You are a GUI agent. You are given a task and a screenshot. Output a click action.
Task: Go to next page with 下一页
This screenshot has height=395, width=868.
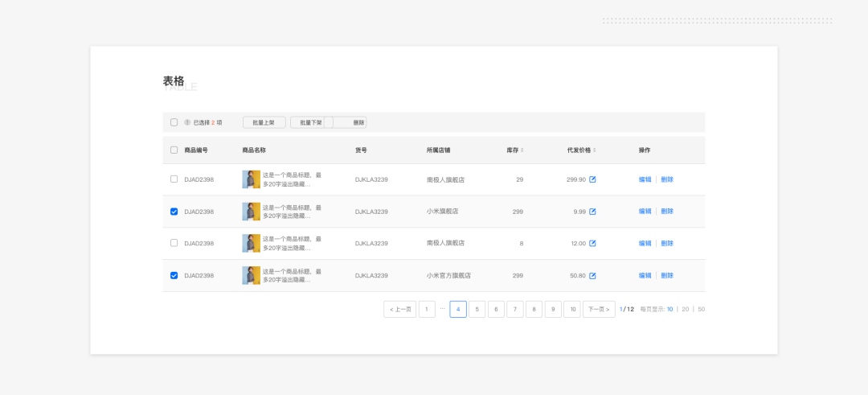[x=599, y=309]
